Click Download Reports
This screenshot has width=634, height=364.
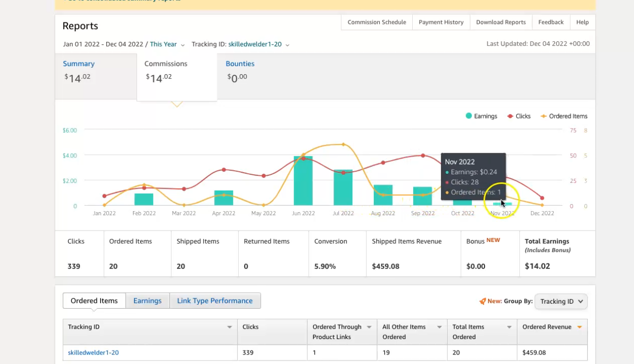pyautogui.click(x=501, y=22)
